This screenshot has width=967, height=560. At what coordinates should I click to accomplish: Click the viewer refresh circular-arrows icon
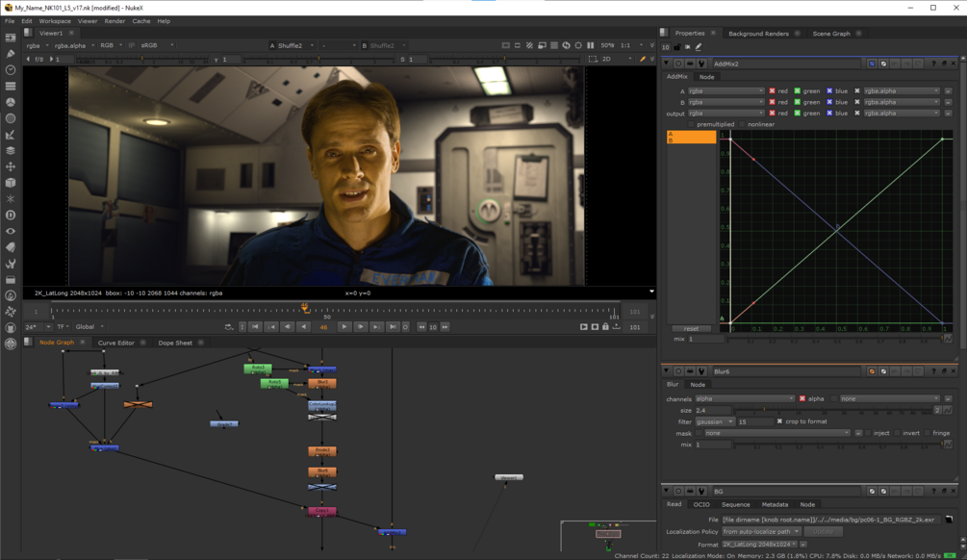(566, 45)
